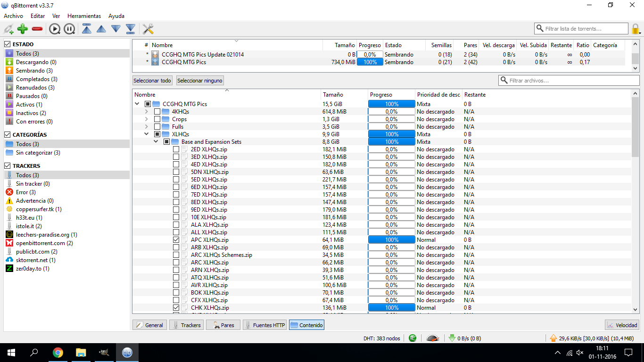This screenshot has width=644, height=362.
Task: Open the Herramientas menu
Action: pyautogui.click(x=84, y=16)
